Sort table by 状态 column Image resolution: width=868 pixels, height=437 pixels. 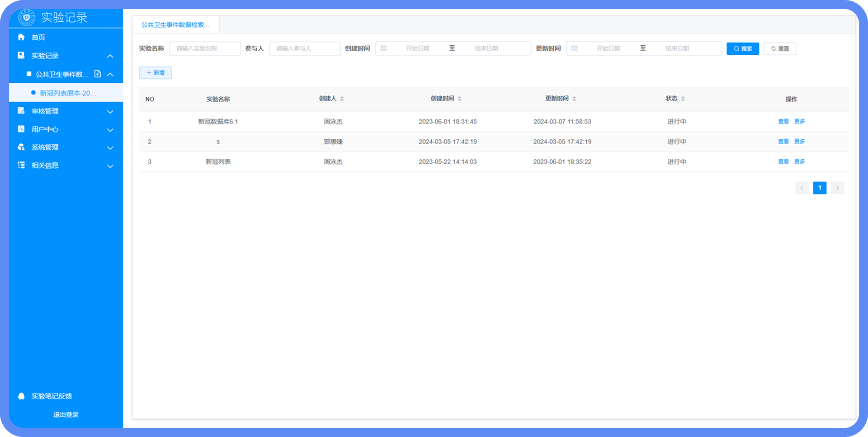click(x=683, y=99)
